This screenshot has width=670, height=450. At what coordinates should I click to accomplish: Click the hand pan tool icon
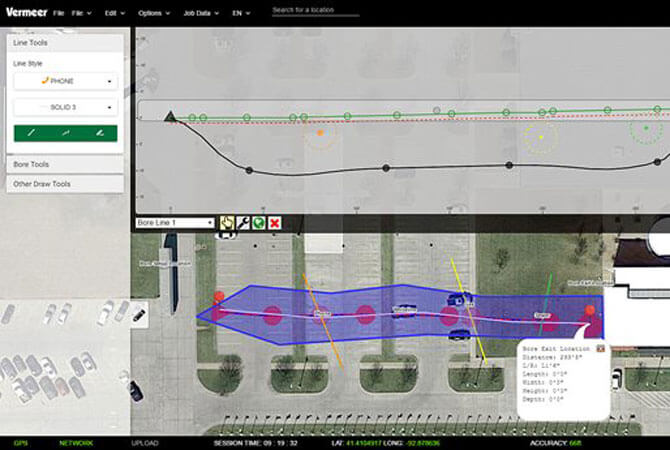pos(228,222)
